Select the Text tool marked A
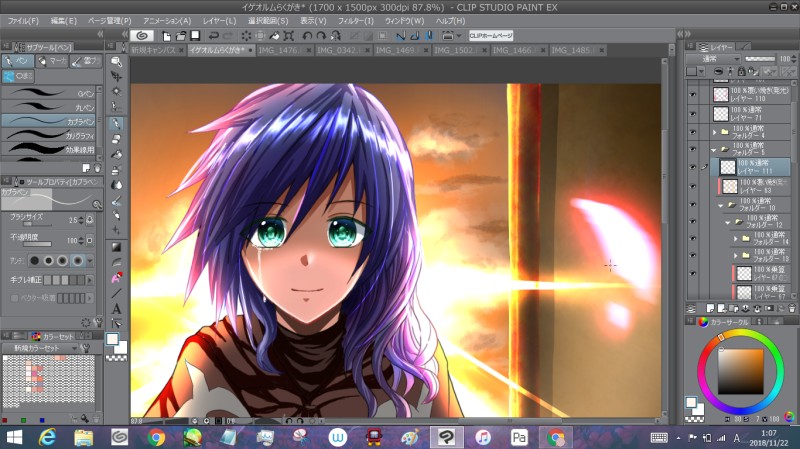Screen dimensions: 800x449 click(116, 309)
